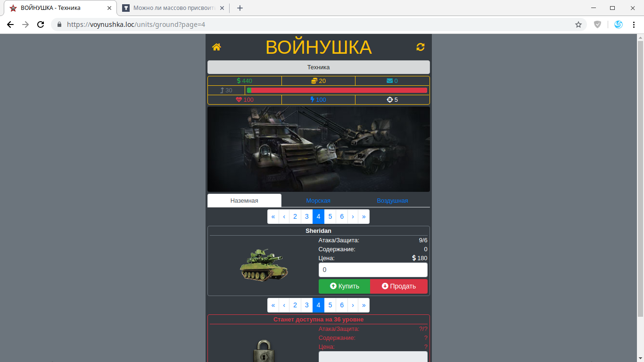This screenshot has height=362, width=644.
Task: Reload the page in browser toolbar
Action: point(41,25)
